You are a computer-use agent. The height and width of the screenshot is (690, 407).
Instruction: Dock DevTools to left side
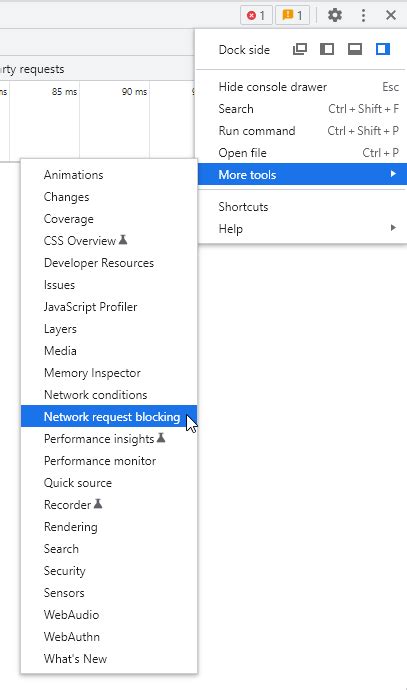tap(327, 49)
